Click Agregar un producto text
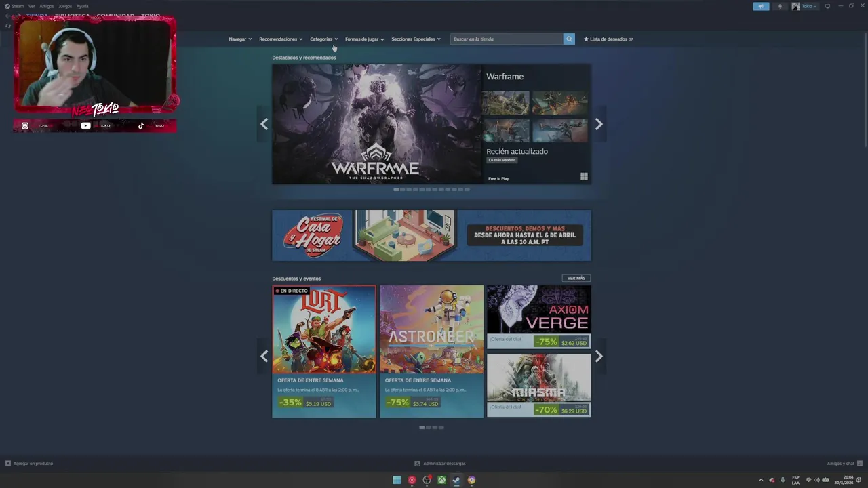The height and width of the screenshot is (488, 868). tap(33, 464)
